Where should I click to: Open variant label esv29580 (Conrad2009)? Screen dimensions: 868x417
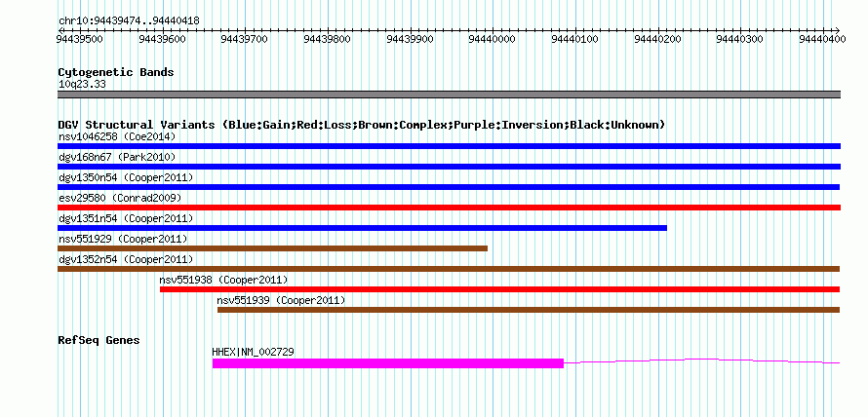[120, 198]
